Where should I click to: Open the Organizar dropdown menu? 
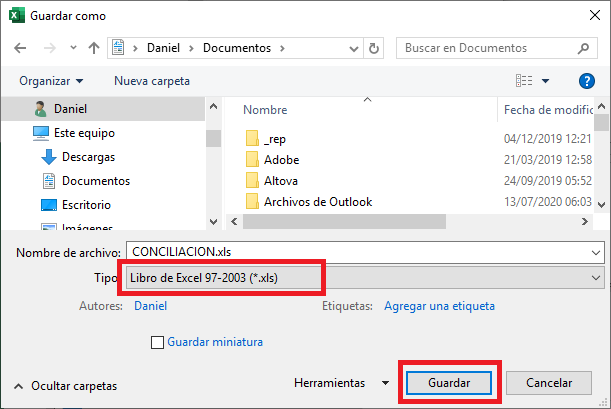coord(51,81)
